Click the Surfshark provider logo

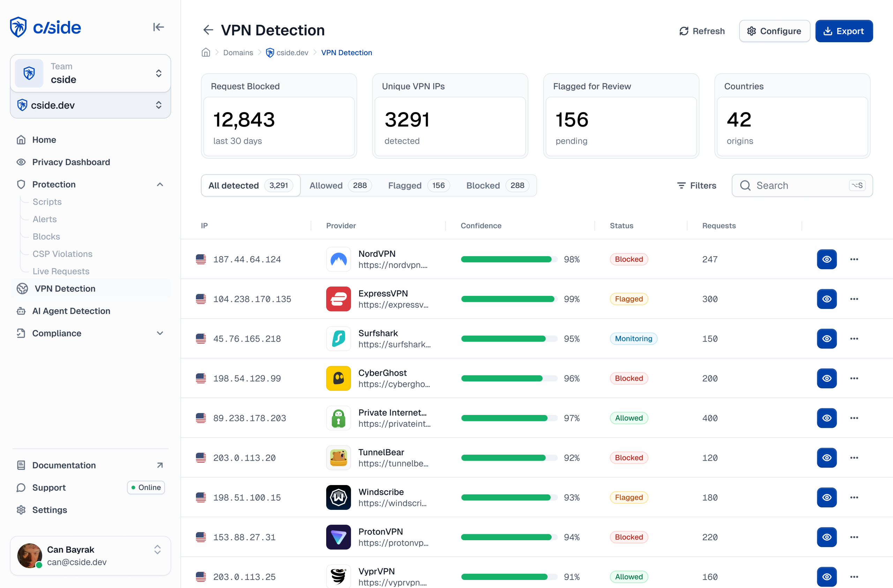338,338
